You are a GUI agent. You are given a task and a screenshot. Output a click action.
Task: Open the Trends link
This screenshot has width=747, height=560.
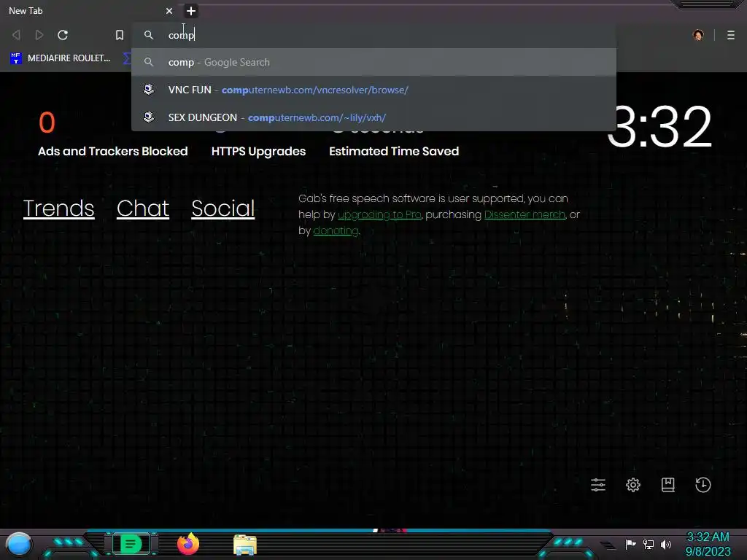[58, 208]
